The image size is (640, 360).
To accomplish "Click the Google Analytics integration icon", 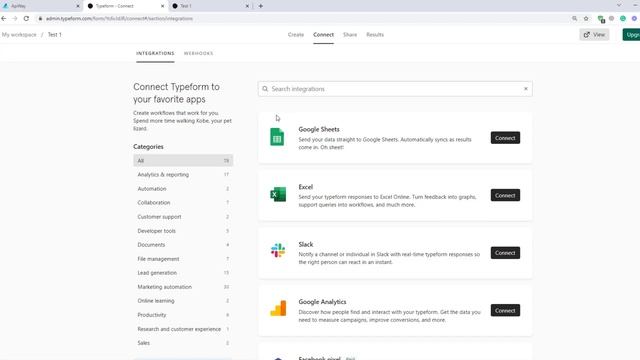I will pos(278,309).
